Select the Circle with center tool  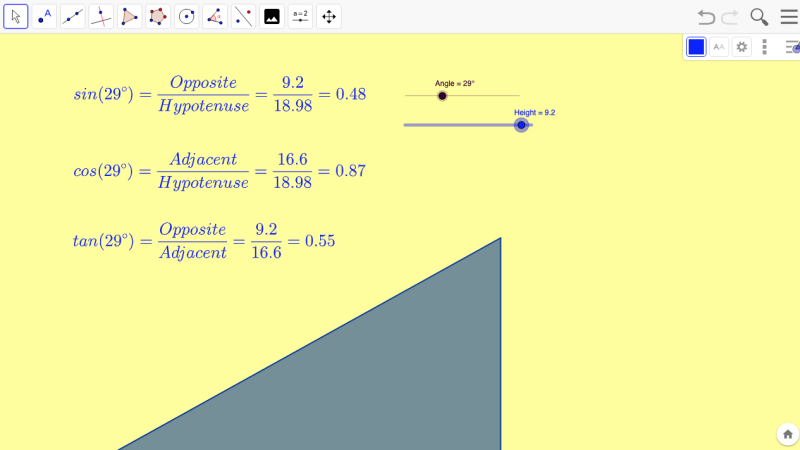click(186, 17)
